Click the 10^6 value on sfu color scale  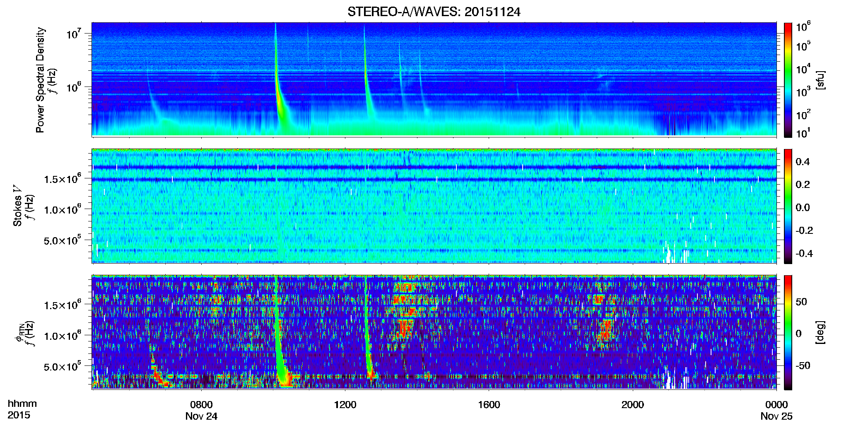(x=803, y=26)
